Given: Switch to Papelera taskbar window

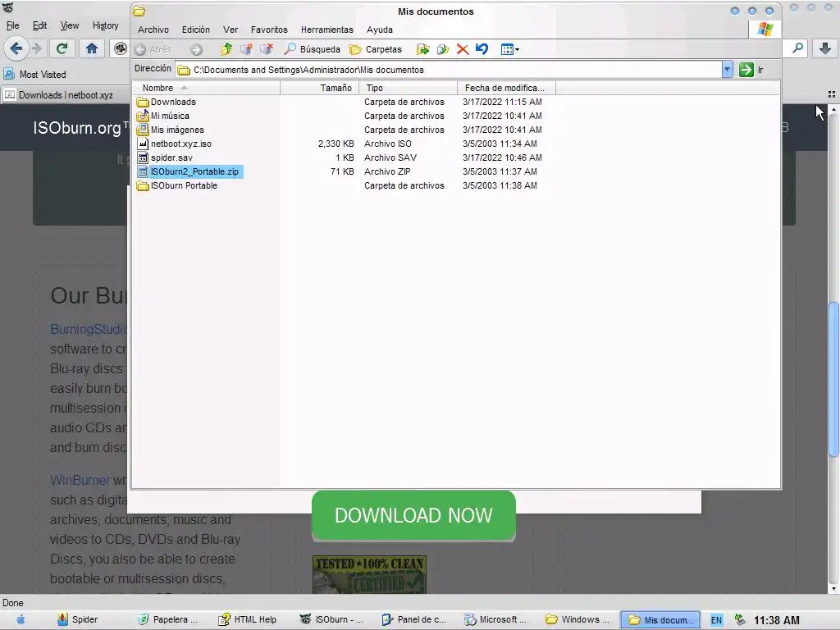Looking at the screenshot, I should [169, 620].
